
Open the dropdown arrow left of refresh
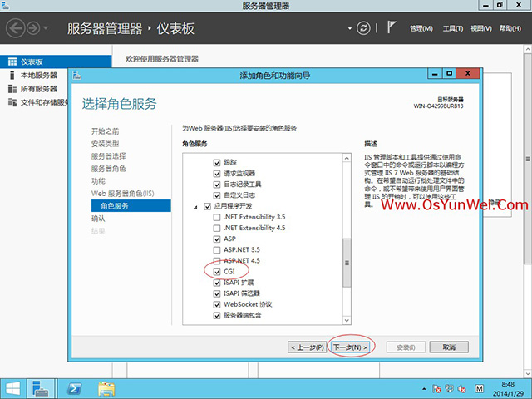(349, 28)
